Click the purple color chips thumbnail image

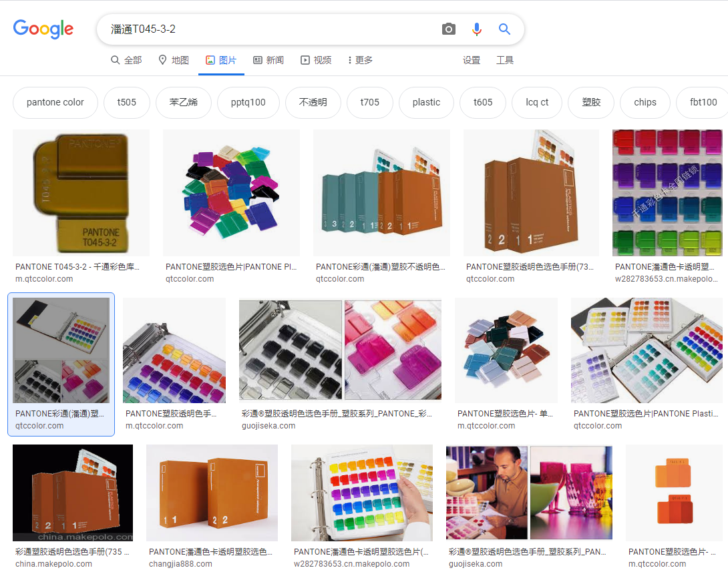coord(667,193)
